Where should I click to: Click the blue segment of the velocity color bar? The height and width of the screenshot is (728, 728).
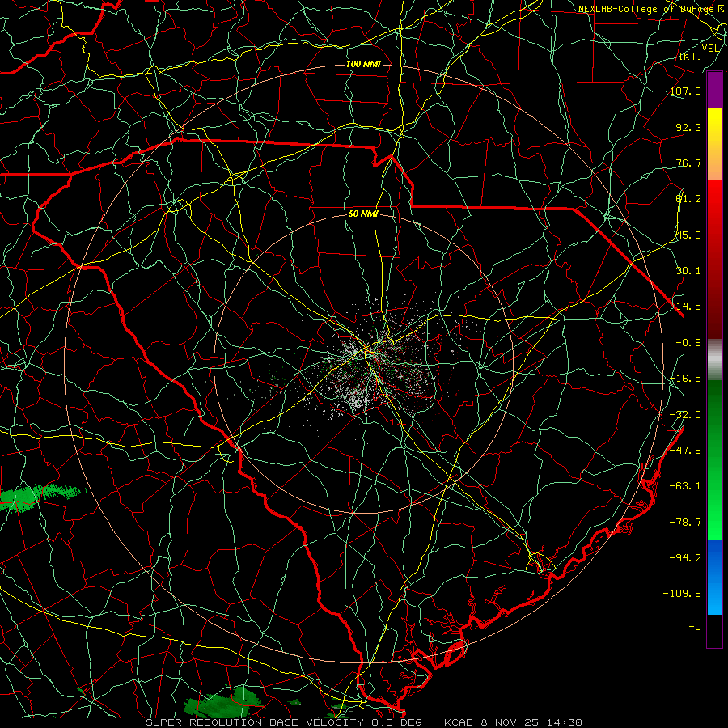coord(714,577)
